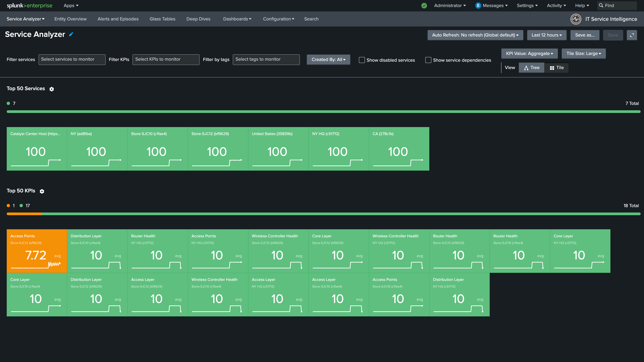The width and height of the screenshot is (644, 362).
Task: Enable Show disabled services checkbox
Action: click(x=362, y=60)
